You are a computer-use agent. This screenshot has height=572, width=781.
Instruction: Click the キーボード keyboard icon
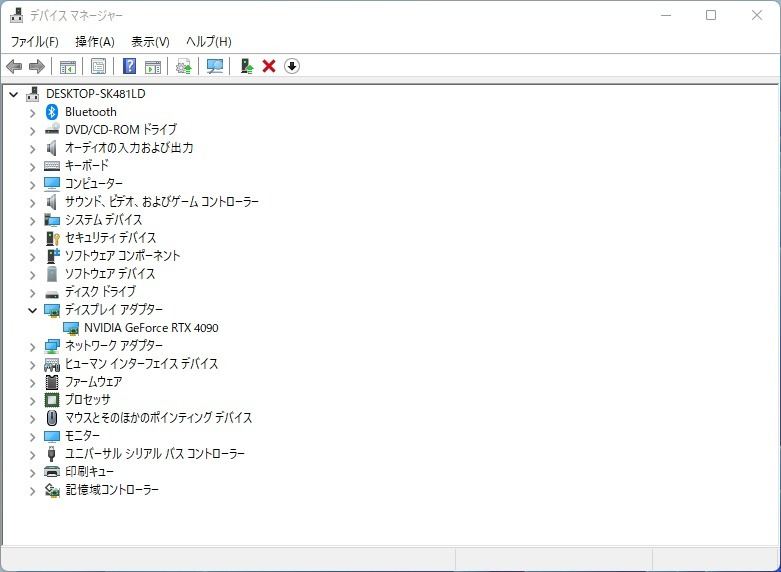(52, 165)
